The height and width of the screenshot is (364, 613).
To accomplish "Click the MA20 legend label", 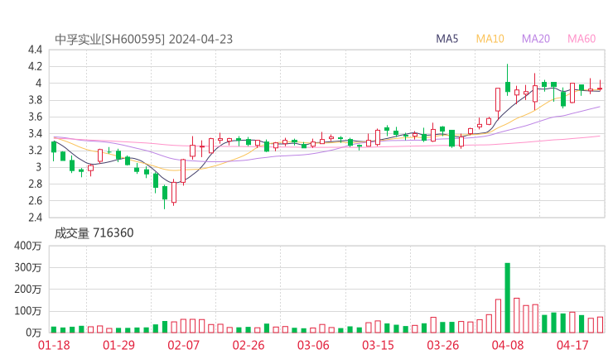I will point(536,39).
